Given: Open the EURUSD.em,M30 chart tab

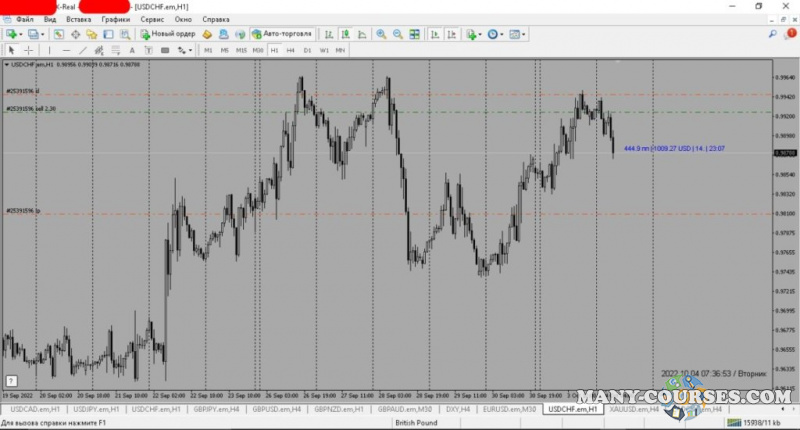Looking at the screenshot, I should (509, 409).
